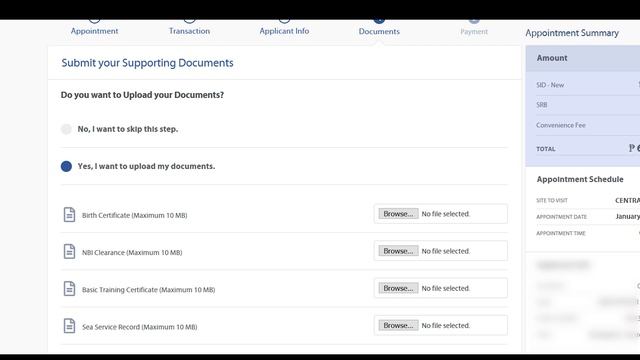Viewport: 640px width, 360px height.
Task: Click the Sea Service Record document icon
Action: coord(69,326)
